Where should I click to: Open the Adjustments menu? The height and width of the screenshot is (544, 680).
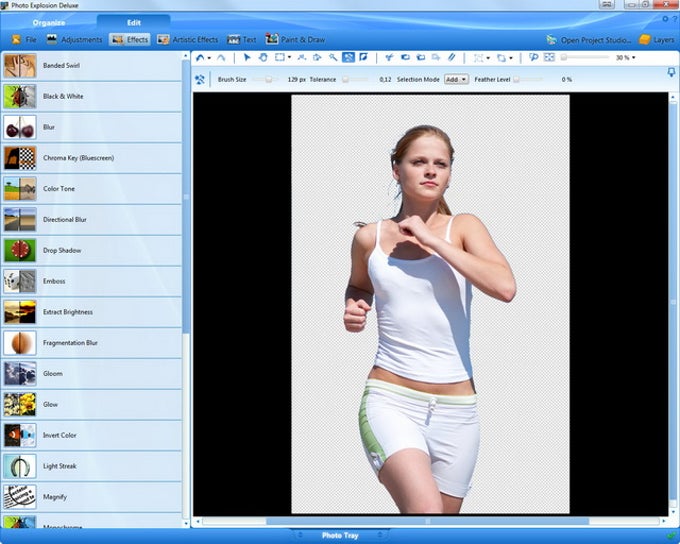[74, 39]
